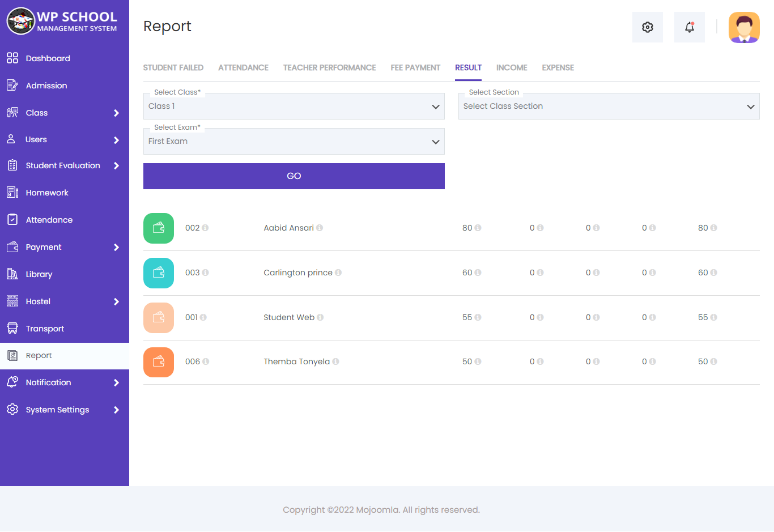Click the Homework sidebar icon
774x532 pixels.
tap(12, 192)
